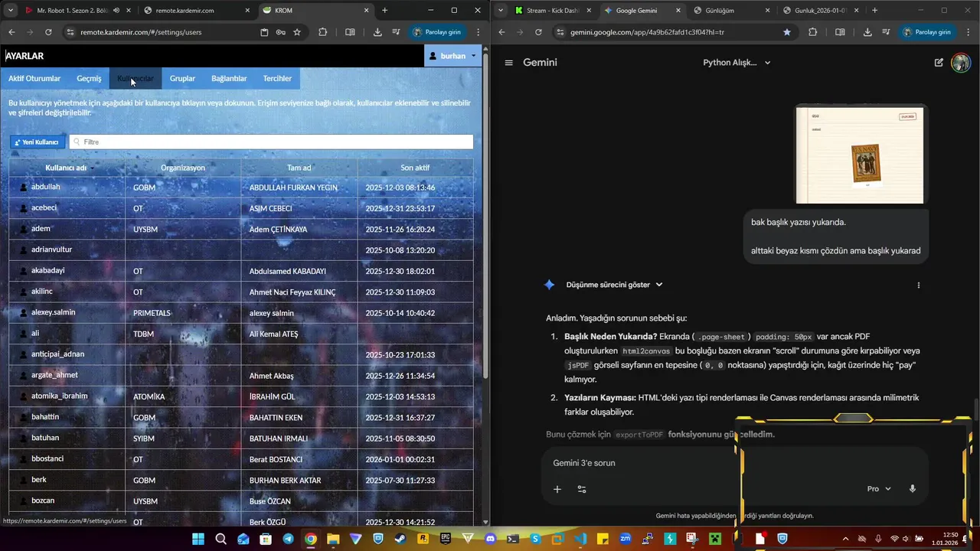Click Gemini 3'e sorun prompt field
Image resolution: width=980 pixels, height=551 pixels.
pyautogui.click(x=735, y=463)
